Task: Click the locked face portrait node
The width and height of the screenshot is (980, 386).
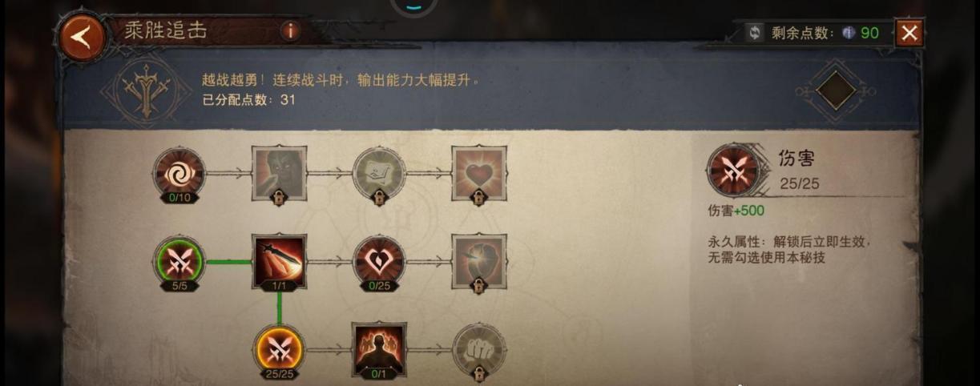Action: tap(279, 174)
